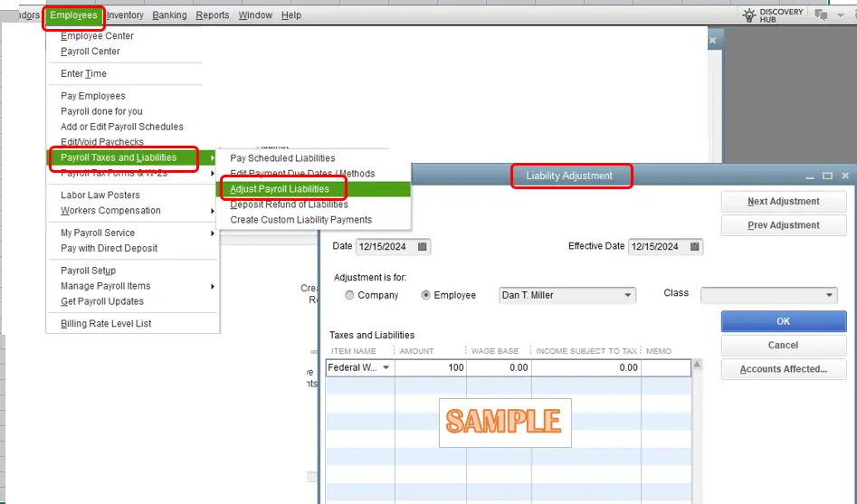Image resolution: width=857 pixels, height=504 pixels.
Task: Maximize the Liability Adjustment window
Action: [x=827, y=176]
